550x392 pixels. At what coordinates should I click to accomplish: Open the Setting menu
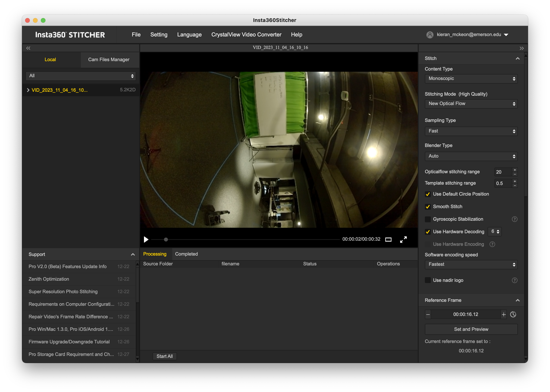click(159, 35)
